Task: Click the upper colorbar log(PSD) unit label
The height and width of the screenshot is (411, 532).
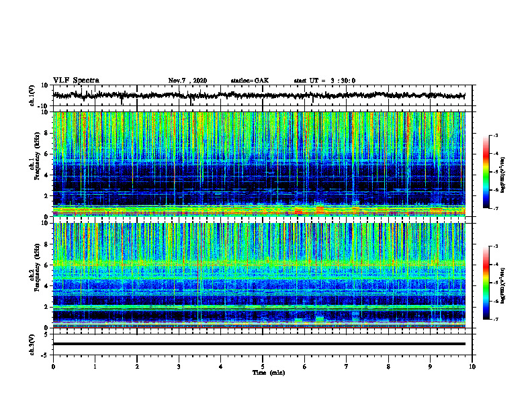Action: click(503, 175)
